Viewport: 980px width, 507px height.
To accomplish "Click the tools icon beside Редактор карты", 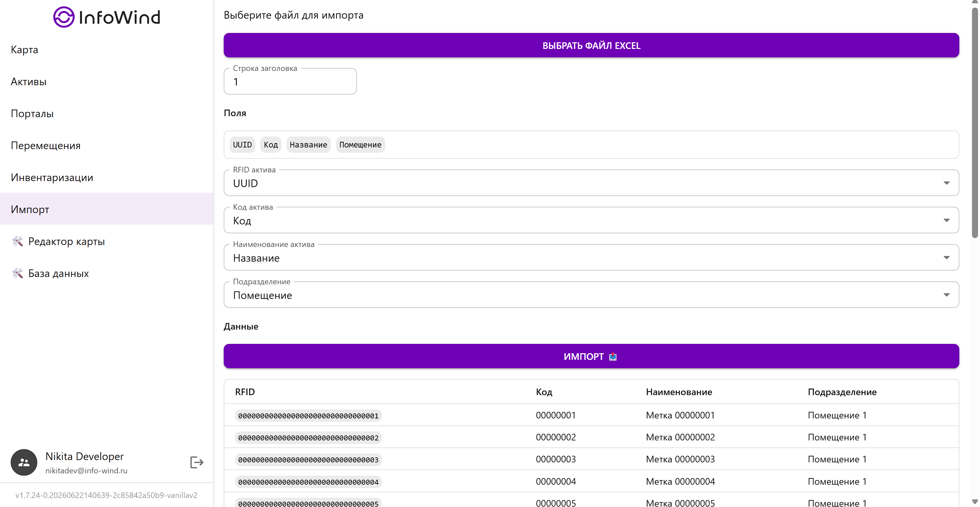I will tap(18, 241).
